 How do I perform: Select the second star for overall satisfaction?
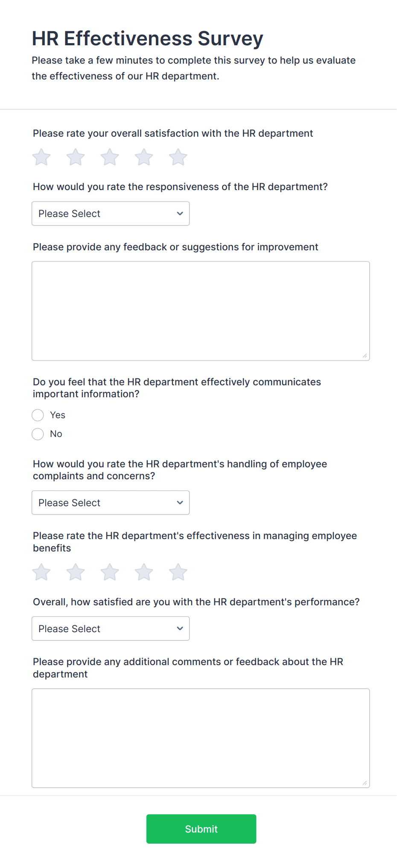75,157
